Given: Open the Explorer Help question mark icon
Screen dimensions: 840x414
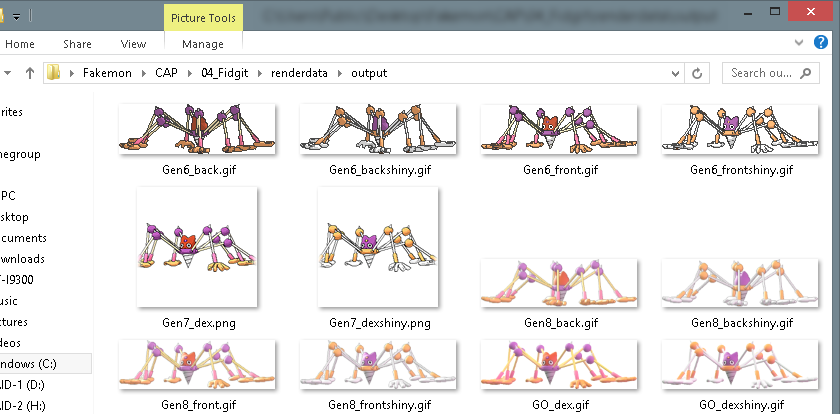Looking at the screenshot, I should (x=821, y=42).
